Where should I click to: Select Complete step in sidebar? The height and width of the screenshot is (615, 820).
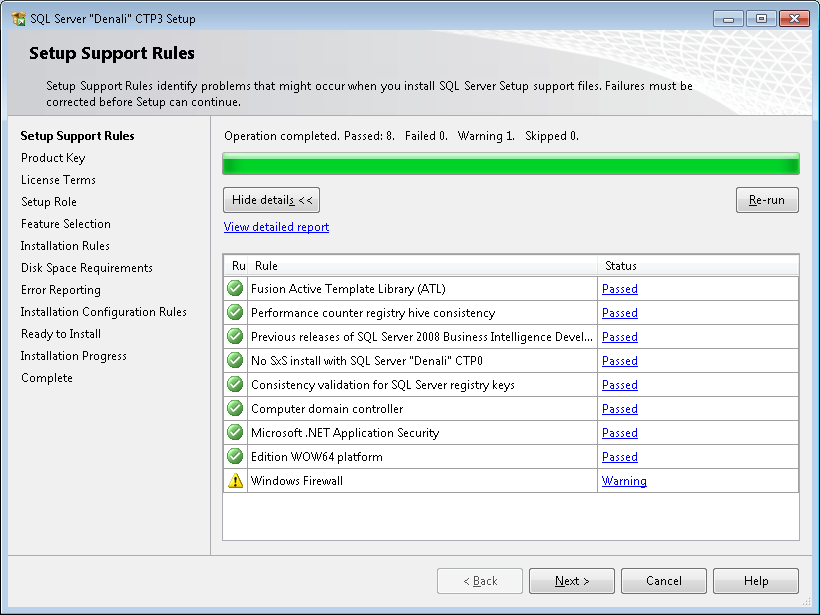[47, 378]
